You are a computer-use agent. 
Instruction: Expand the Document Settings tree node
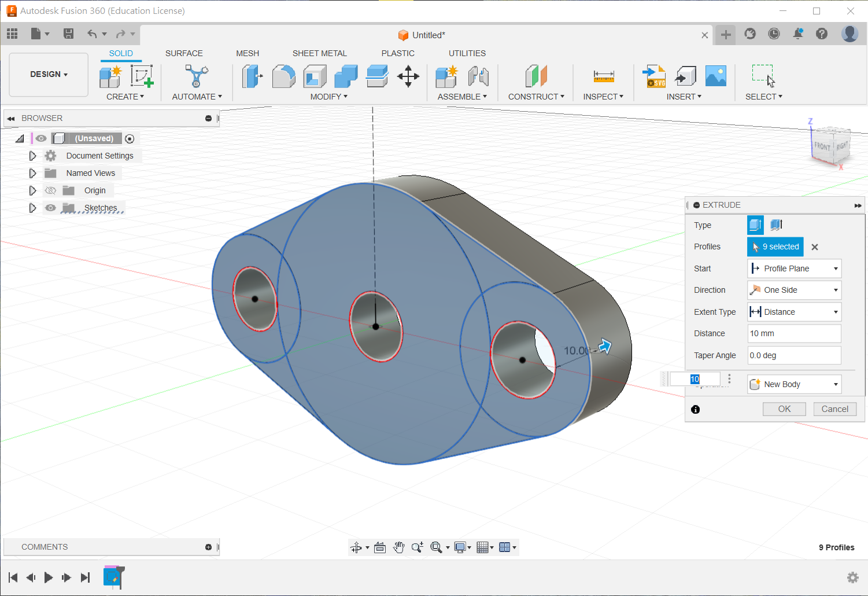[32, 156]
